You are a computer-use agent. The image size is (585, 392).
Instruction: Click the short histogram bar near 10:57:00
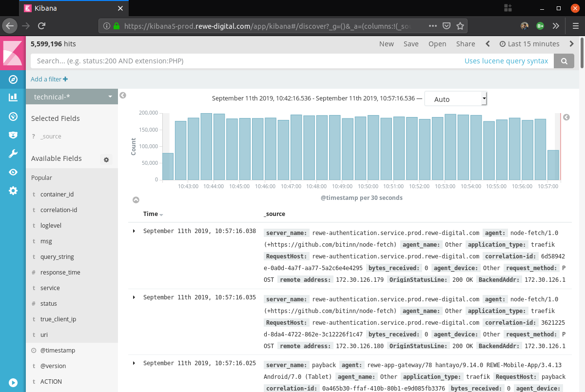[x=553, y=165]
